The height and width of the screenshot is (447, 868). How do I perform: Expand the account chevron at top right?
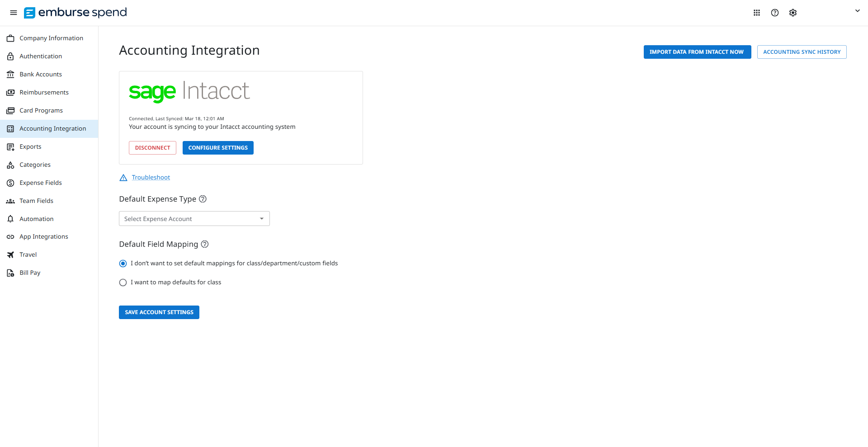click(x=858, y=11)
